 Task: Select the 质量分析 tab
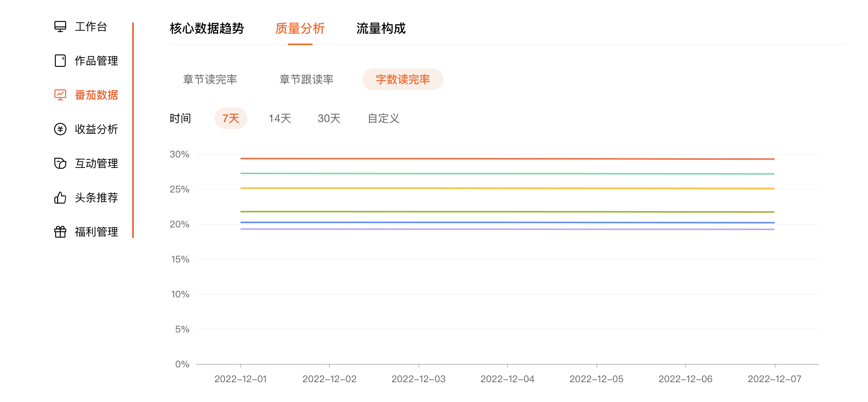point(300,28)
